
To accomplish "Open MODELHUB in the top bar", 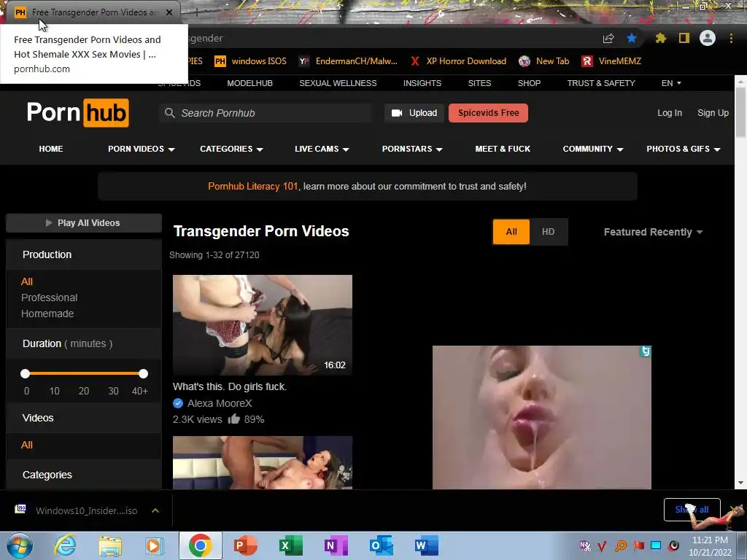I will (x=249, y=83).
